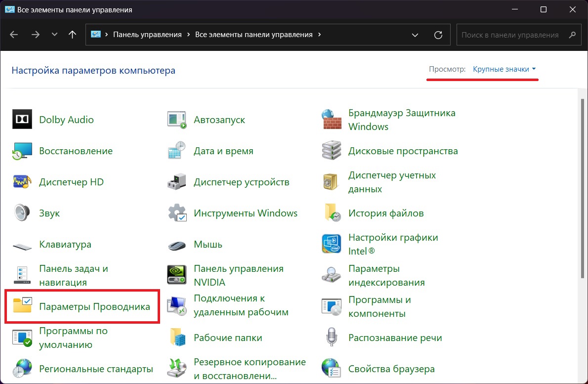Open the Подключения к удаленным рабочим icon

pos(176,305)
